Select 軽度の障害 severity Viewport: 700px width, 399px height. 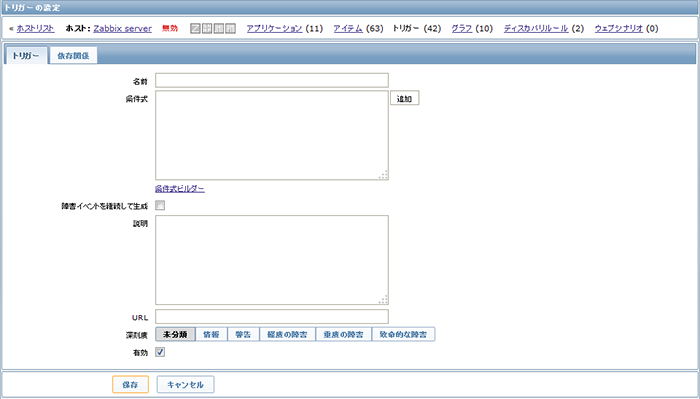pos(288,334)
